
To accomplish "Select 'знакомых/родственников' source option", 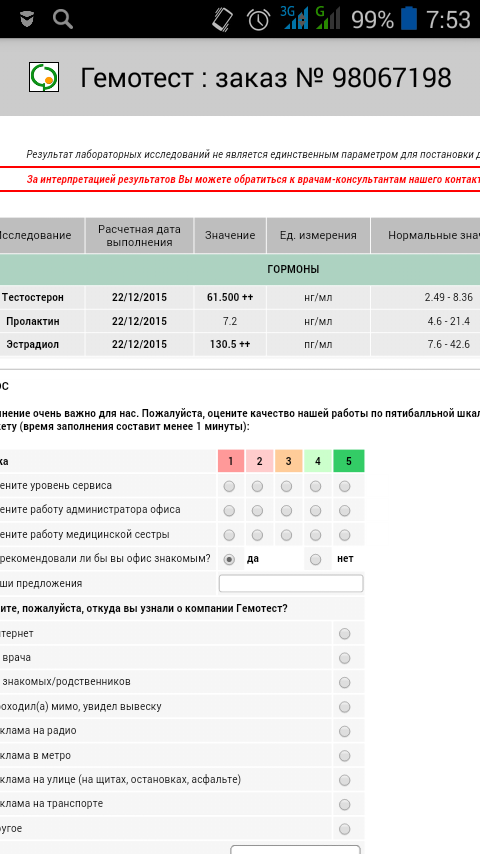I will point(344,682).
